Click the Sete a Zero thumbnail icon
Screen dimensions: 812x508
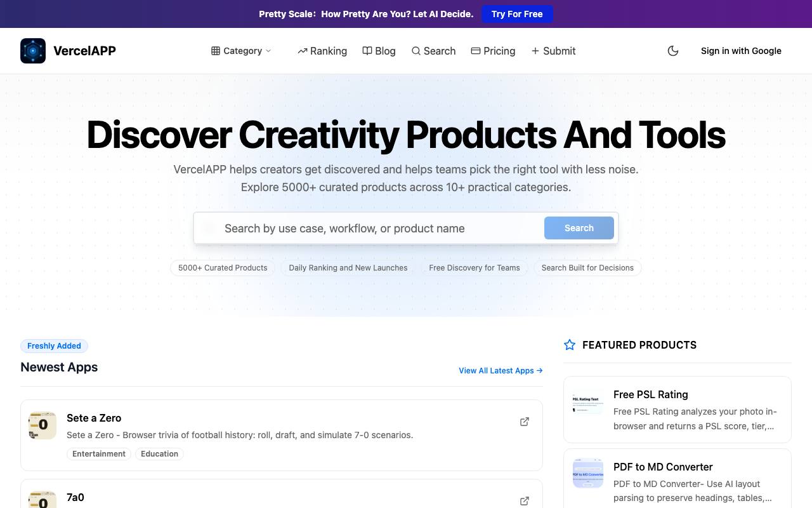(x=43, y=425)
